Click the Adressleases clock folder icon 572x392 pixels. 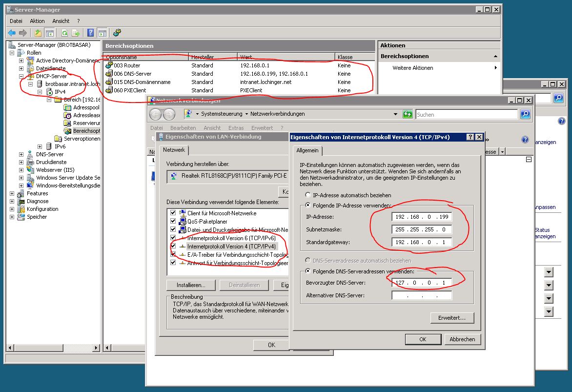(67, 115)
